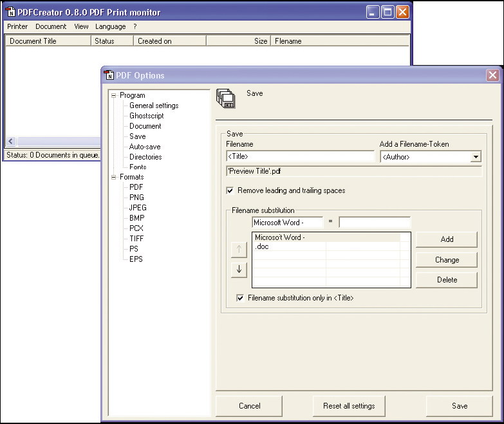
Task: Select Ghostscript in the tree
Action: tap(147, 116)
